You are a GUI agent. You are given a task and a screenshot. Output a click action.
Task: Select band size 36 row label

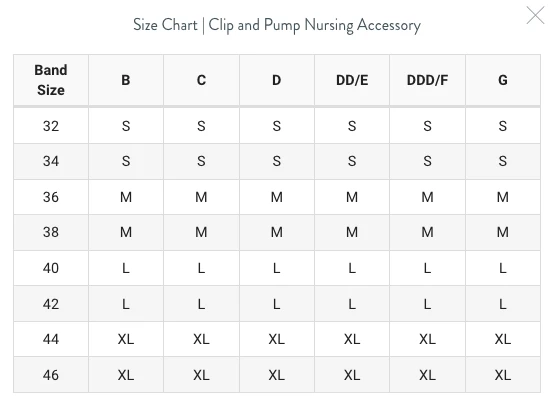tap(51, 197)
